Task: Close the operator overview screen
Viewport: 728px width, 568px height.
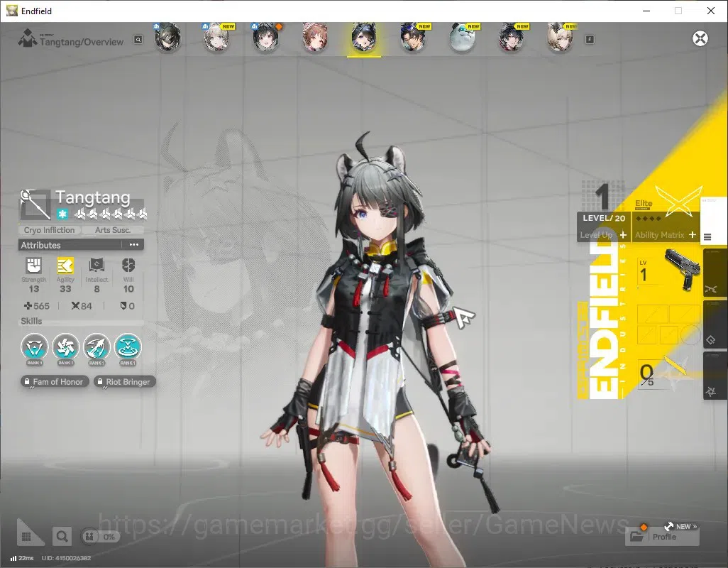Action: 700,38
